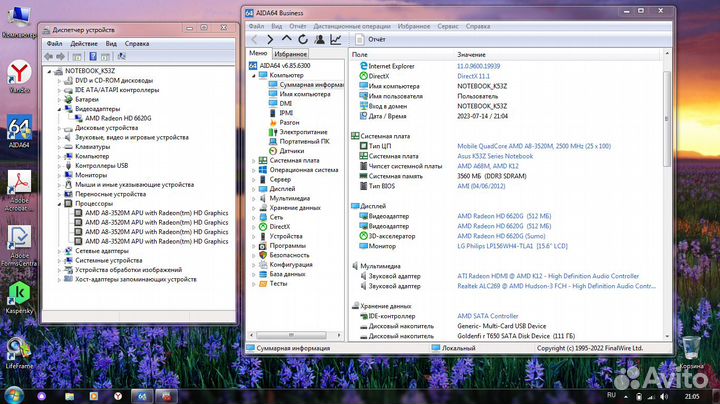Screen dimensions: 720x404
Task: Click the AIDA64 Up level arrow
Action: point(287,39)
